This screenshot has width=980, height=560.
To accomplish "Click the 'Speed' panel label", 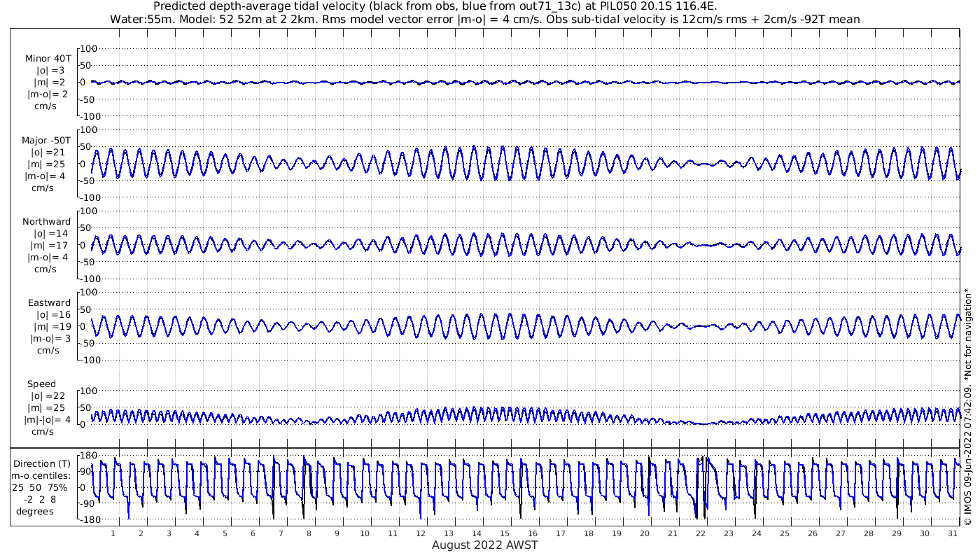I will tap(41, 384).
